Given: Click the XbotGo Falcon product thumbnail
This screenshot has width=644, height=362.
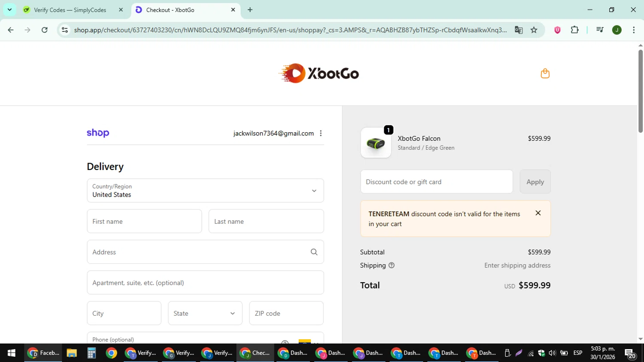Looking at the screenshot, I should click(376, 143).
